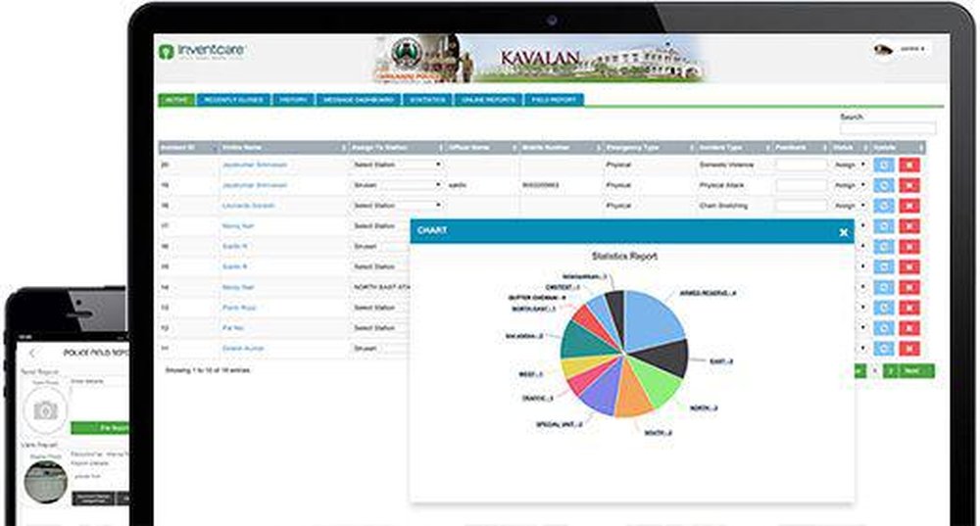Open victim name link for incident 20
The height and width of the screenshot is (526, 980).
(x=255, y=165)
